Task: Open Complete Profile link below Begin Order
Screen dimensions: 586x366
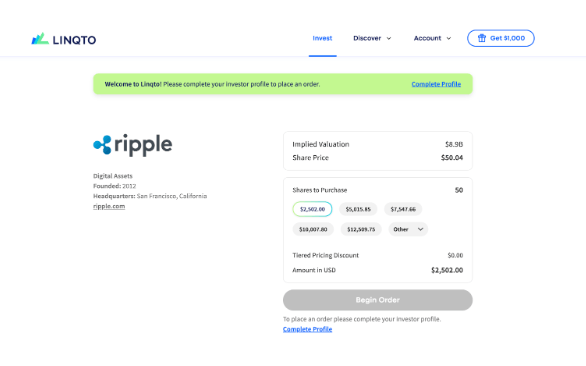Action: click(308, 329)
